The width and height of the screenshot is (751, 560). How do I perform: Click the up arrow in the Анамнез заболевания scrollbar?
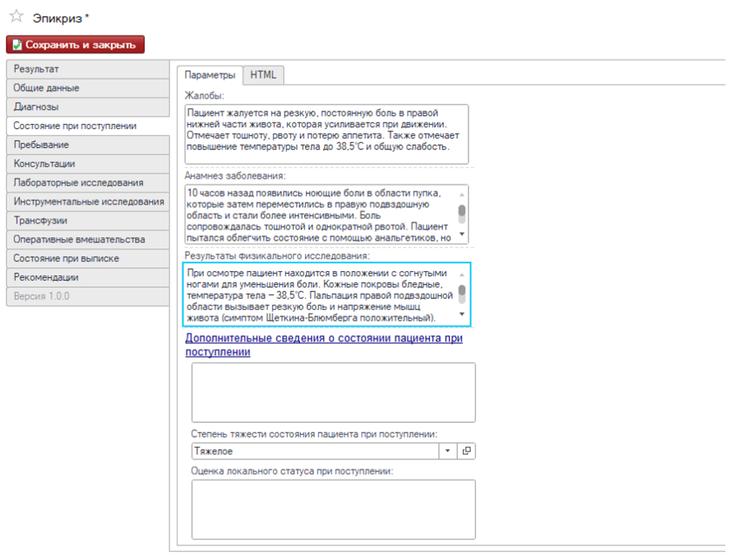[462, 194]
